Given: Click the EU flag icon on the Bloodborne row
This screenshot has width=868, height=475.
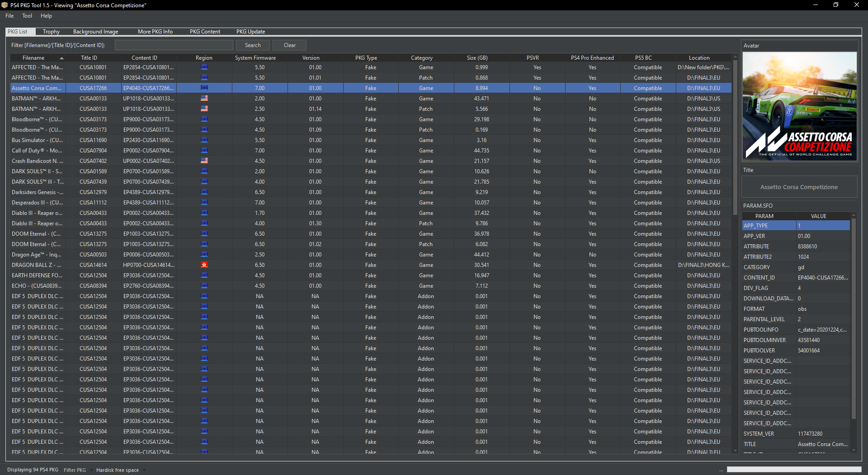Looking at the screenshot, I should (204, 119).
